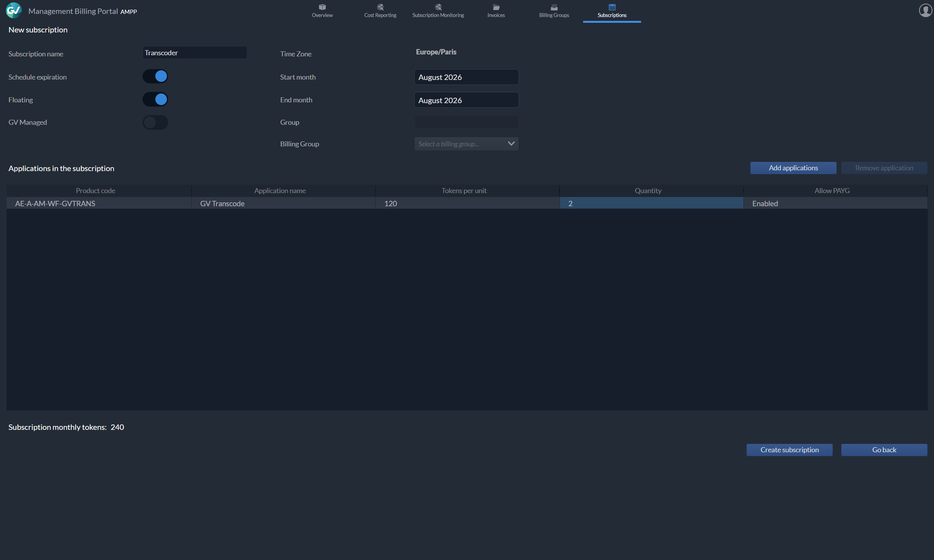The height and width of the screenshot is (560, 934).
Task: Open the Start month picker
Action: (x=466, y=77)
